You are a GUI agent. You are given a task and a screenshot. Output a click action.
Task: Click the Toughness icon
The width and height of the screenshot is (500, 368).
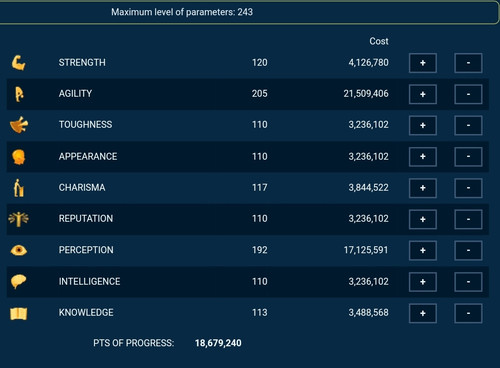[x=19, y=125]
